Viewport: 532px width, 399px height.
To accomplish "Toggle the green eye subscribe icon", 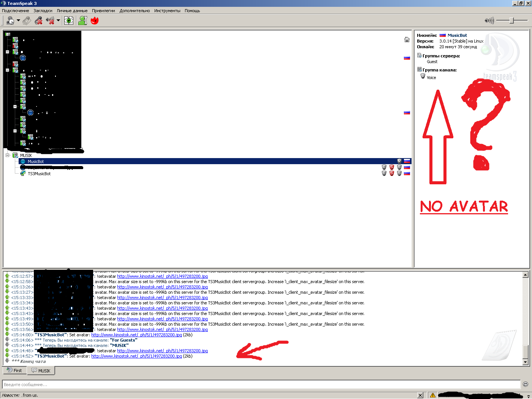I will [x=69, y=21].
